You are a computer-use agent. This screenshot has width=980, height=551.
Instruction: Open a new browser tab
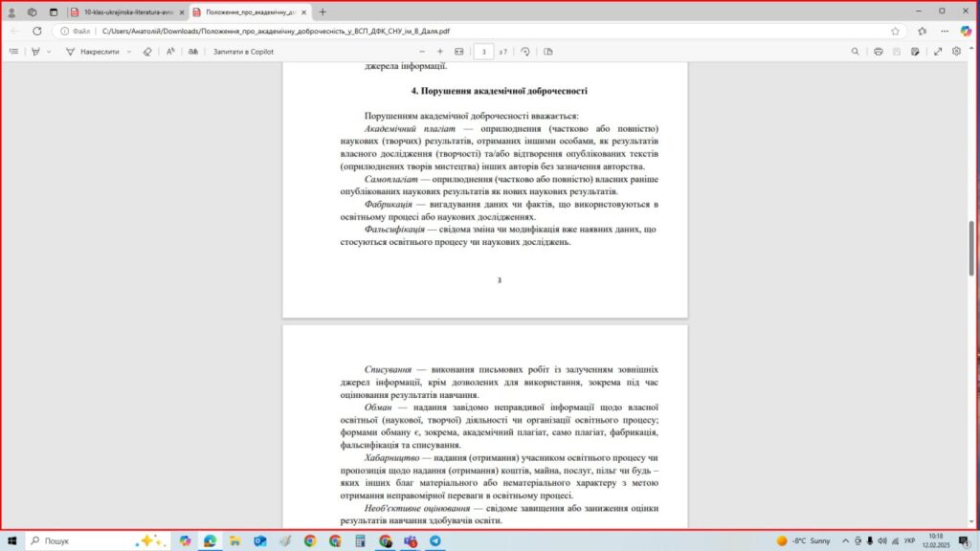click(x=323, y=11)
